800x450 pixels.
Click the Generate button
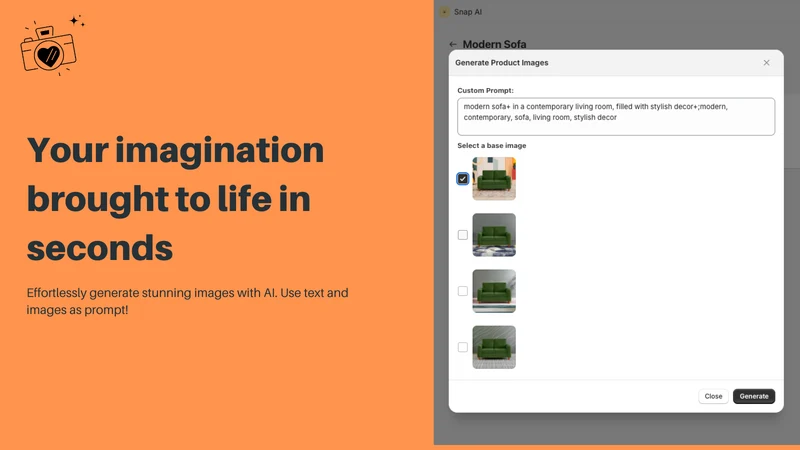[x=754, y=396]
